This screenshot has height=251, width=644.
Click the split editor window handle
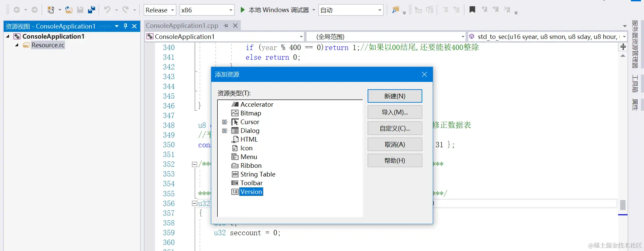(623, 47)
